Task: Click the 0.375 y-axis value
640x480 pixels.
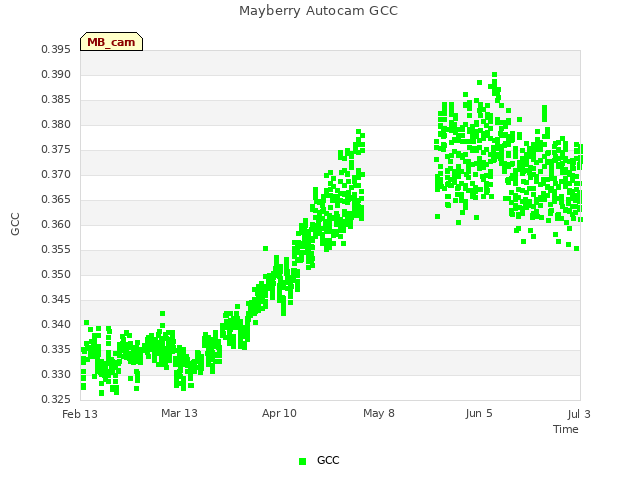Action: click(56, 149)
